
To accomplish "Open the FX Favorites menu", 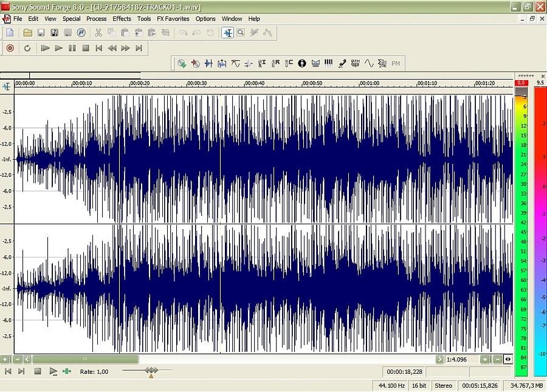I will (x=173, y=19).
